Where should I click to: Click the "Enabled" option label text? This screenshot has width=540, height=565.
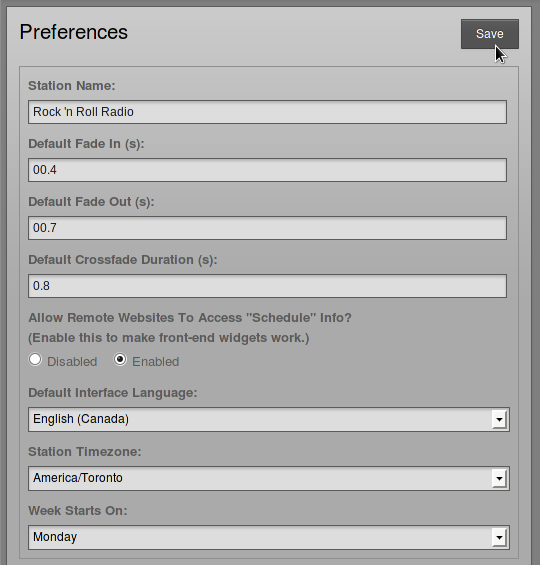(x=156, y=361)
